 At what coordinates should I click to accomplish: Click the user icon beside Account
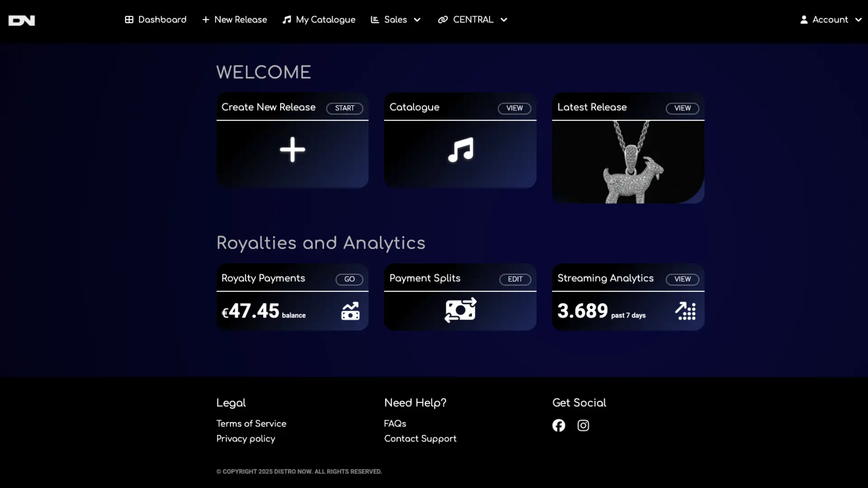pyautogui.click(x=804, y=20)
